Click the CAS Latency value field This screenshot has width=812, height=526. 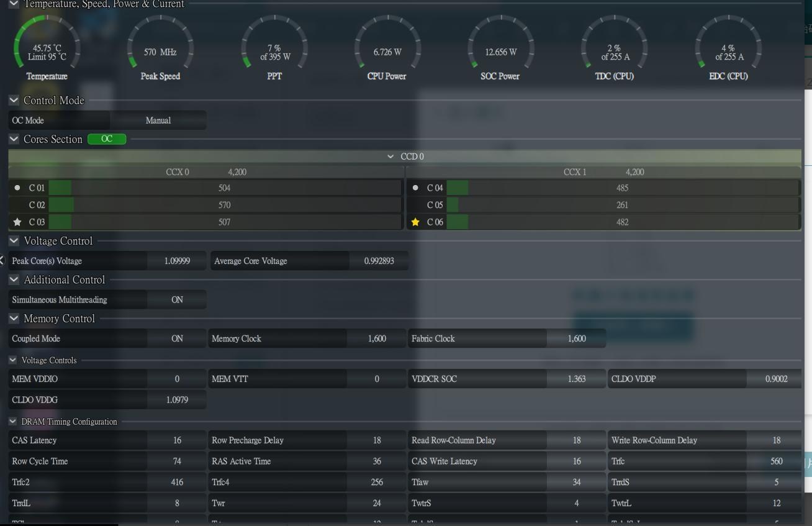(177, 440)
